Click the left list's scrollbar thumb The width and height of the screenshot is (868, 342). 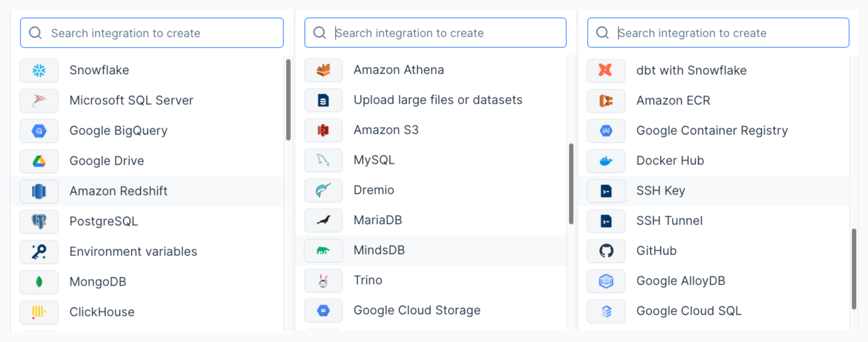click(288, 100)
